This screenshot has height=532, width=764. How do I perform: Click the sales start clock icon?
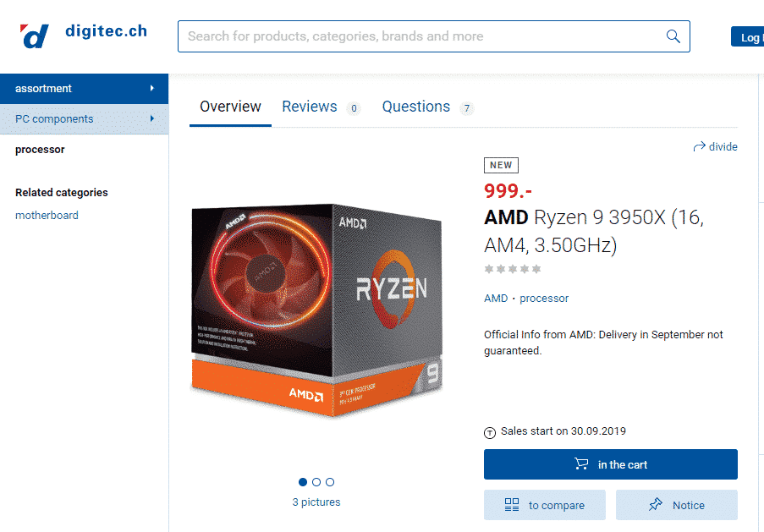[x=490, y=432]
